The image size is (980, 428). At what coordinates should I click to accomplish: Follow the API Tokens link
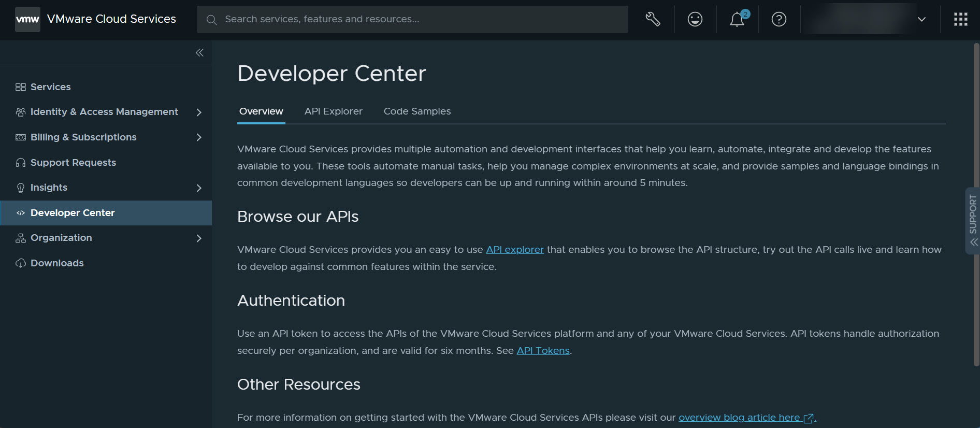tap(543, 351)
